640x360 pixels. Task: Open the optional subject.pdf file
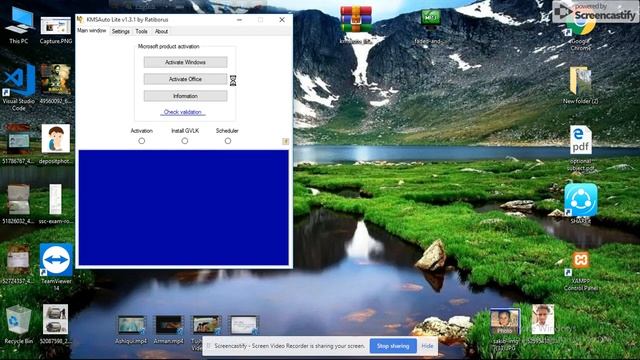pos(580,148)
